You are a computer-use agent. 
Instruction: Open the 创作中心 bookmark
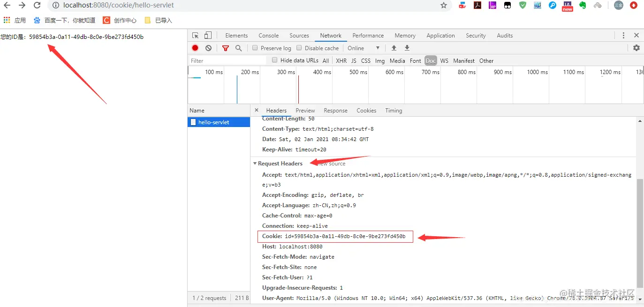click(120, 20)
